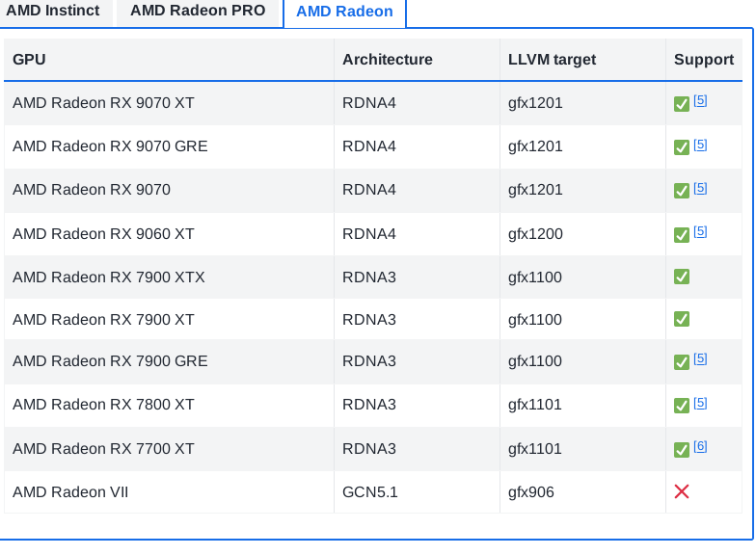Image resolution: width=756 pixels, height=555 pixels.
Task: Select the AMD Radeon RX 7800 XT cell
Action: (169, 405)
